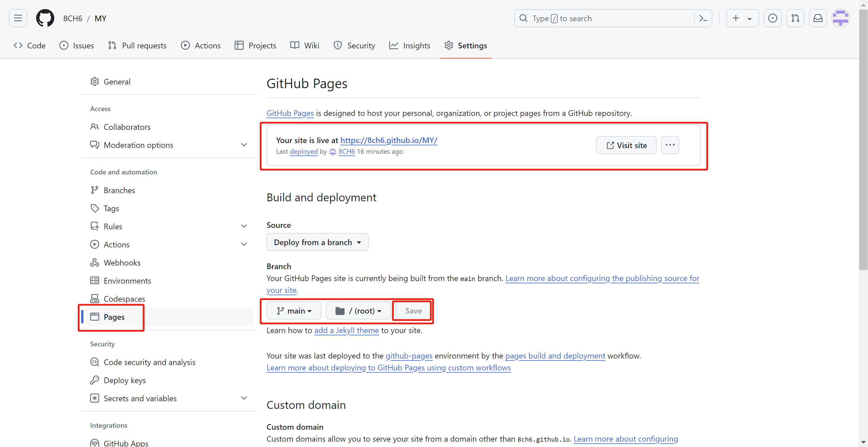The height and width of the screenshot is (447, 868).
Task: Click the Collaborators people icon
Action: (x=95, y=127)
